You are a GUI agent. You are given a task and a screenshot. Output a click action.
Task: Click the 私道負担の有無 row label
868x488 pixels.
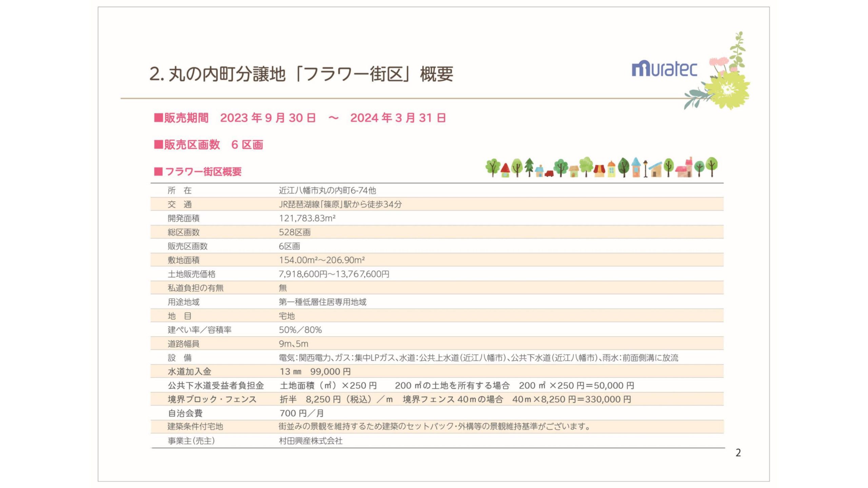coord(196,288)
